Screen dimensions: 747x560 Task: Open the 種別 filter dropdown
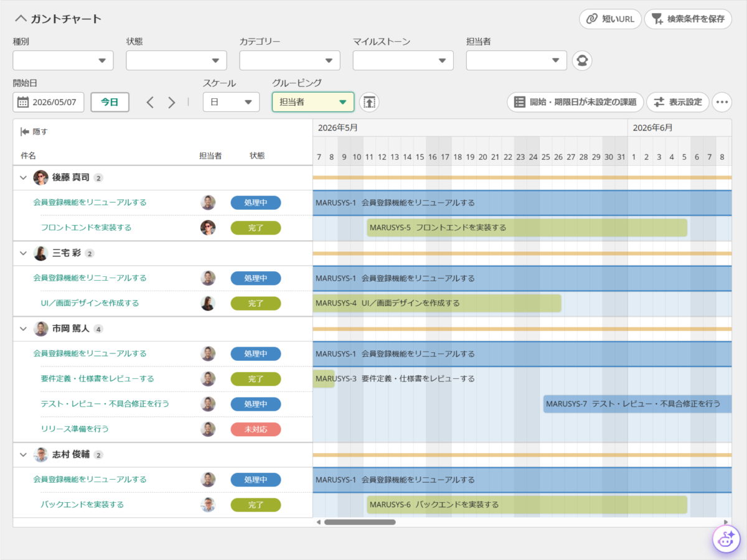63,60
